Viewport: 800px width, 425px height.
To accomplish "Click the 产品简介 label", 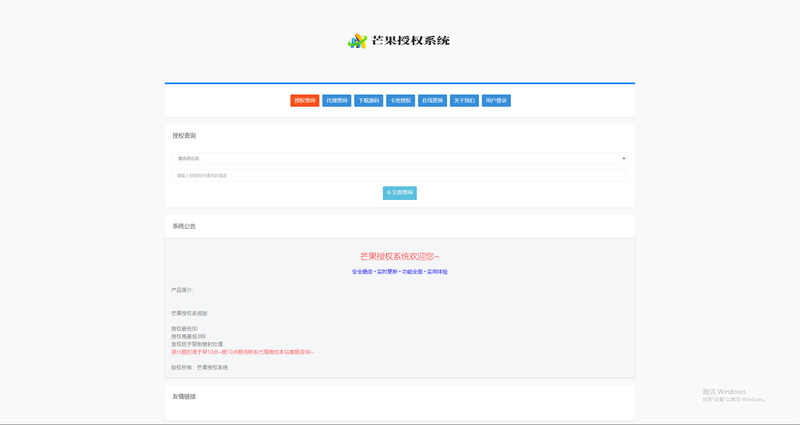I will pos(182,290).
